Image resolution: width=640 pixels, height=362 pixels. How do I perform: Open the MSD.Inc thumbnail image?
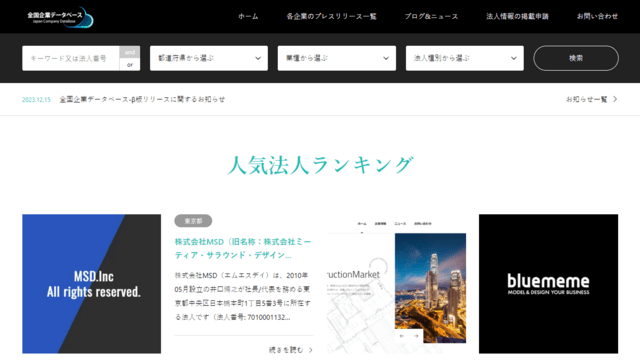point(91,284)
